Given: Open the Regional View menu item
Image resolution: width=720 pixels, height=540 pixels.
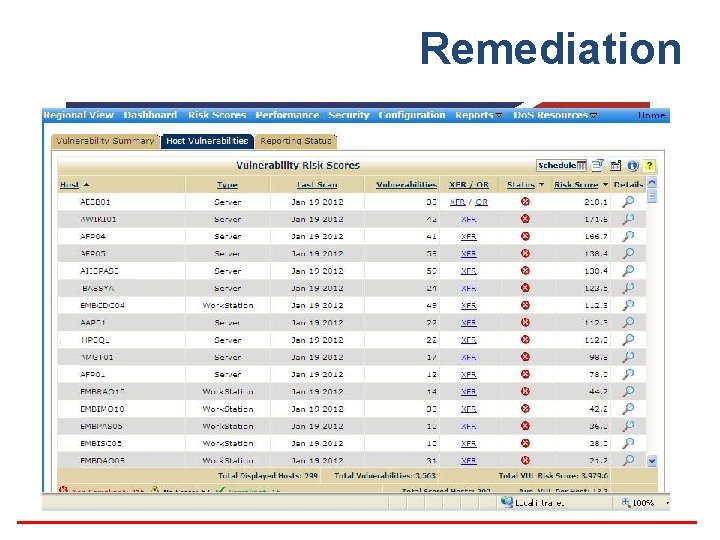Looking at the screenshot, I should (79, 115).
